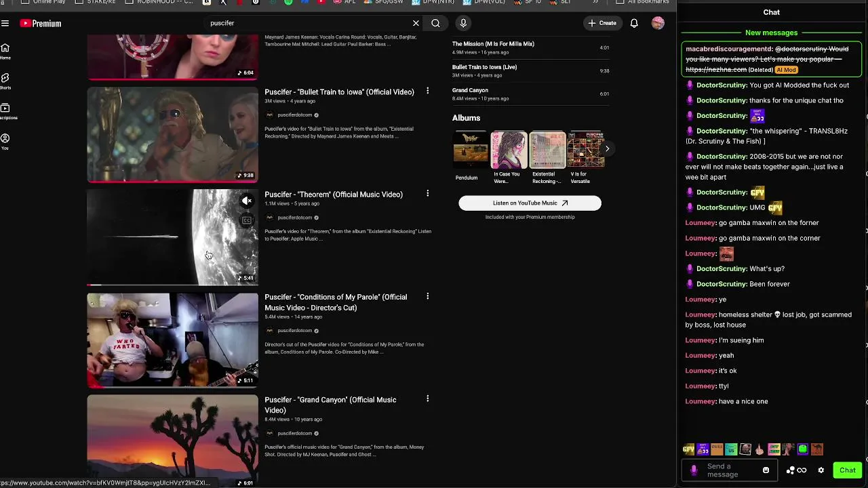Click the Albums section heading
Screen dimensions: 868x488
(x=466, y=118)
